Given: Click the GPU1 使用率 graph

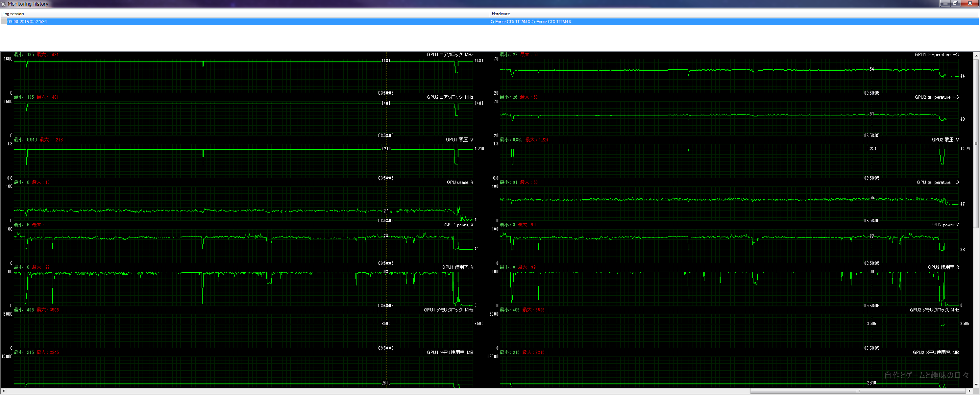Looking at the screenshot, I should pyautogui.click(x=243, y=288).
